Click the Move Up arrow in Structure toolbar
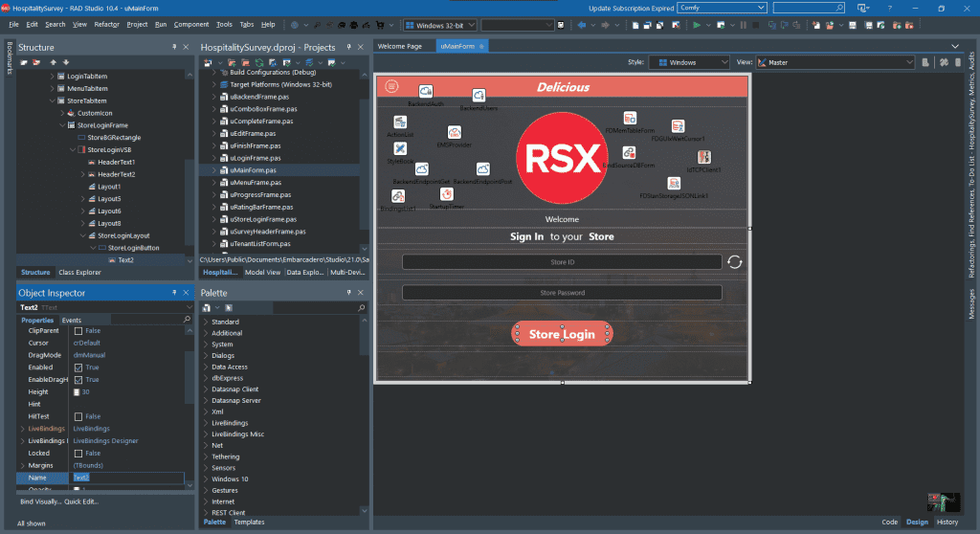980x534 pixels. (54, 62)
